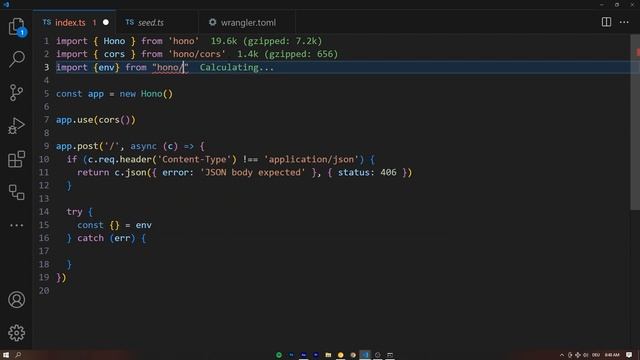Open More Actions ellipsis in editor toolbar
This screenshot has height=360, width=640.
point(624,22)
